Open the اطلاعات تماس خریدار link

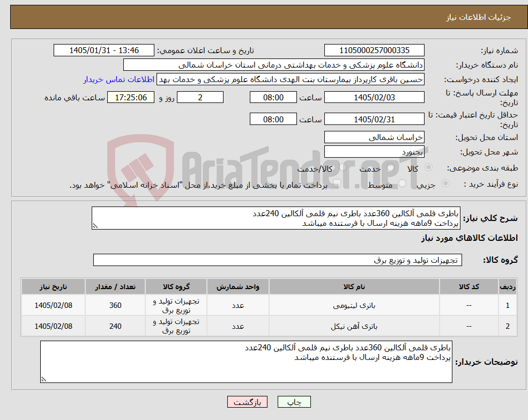[119, 79]
